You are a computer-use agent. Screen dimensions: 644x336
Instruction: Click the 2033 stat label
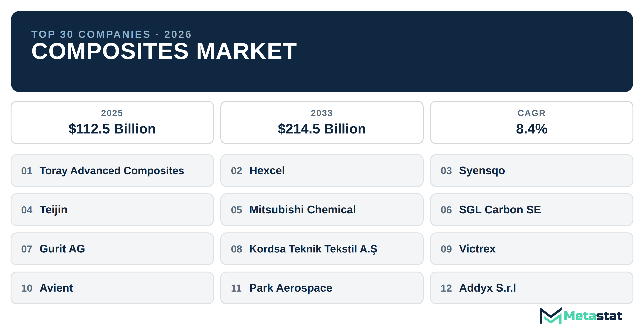[322, 113]
